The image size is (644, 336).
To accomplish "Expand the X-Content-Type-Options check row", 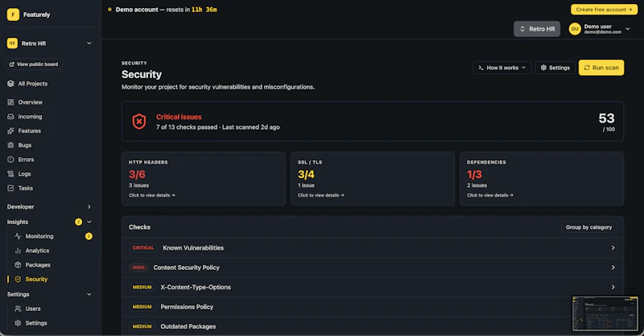I will (x=373, y=287).
